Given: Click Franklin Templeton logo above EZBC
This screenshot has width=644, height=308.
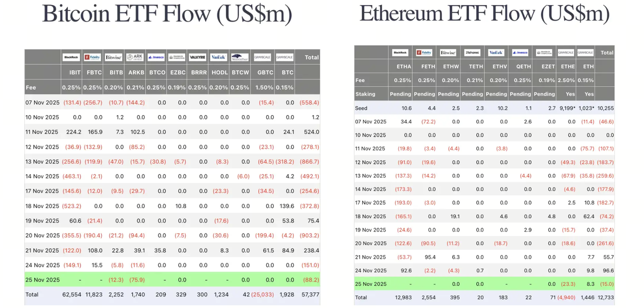Looking at the screenshot, I should [177, 57].
